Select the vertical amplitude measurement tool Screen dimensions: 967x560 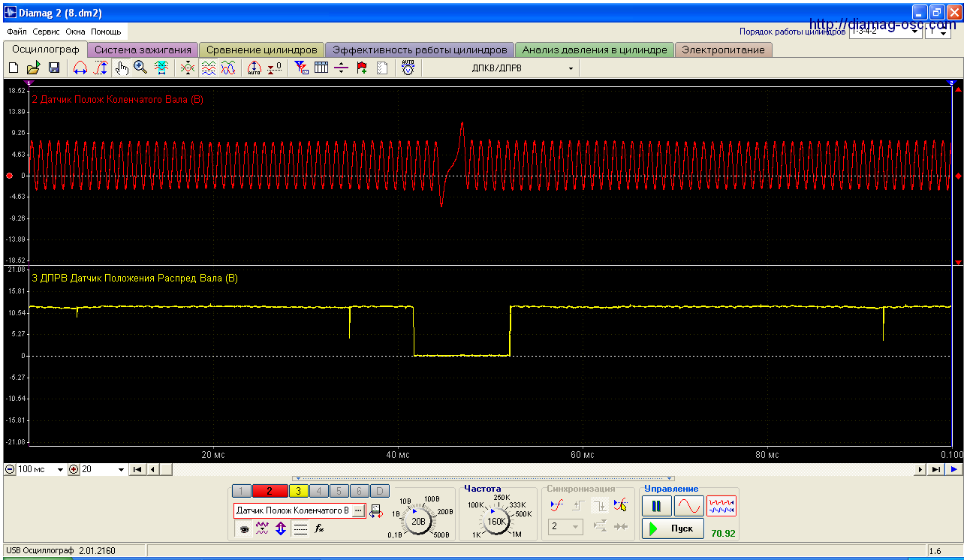[x=101, y=68]
